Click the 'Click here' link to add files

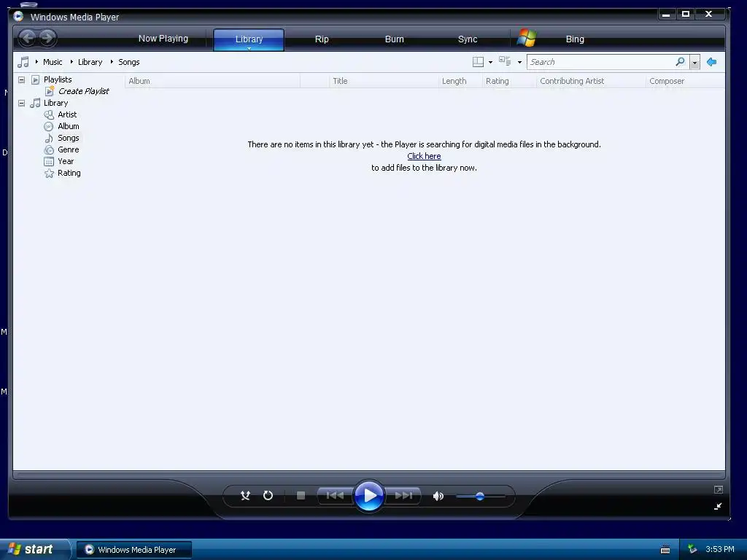click(424, 156)
